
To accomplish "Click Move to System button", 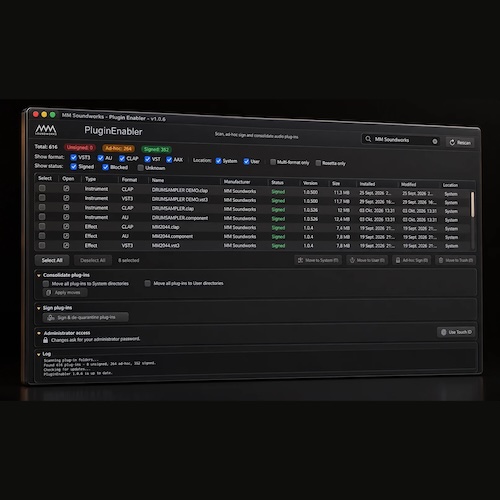I will click(318, 260).
